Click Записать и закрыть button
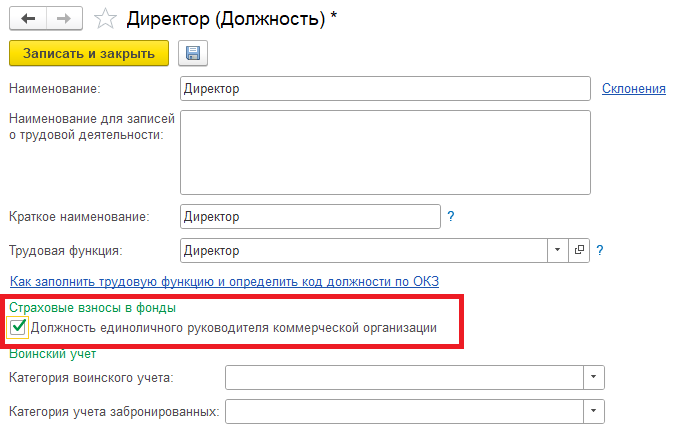 pyautogui.click(x=89, y=54)
